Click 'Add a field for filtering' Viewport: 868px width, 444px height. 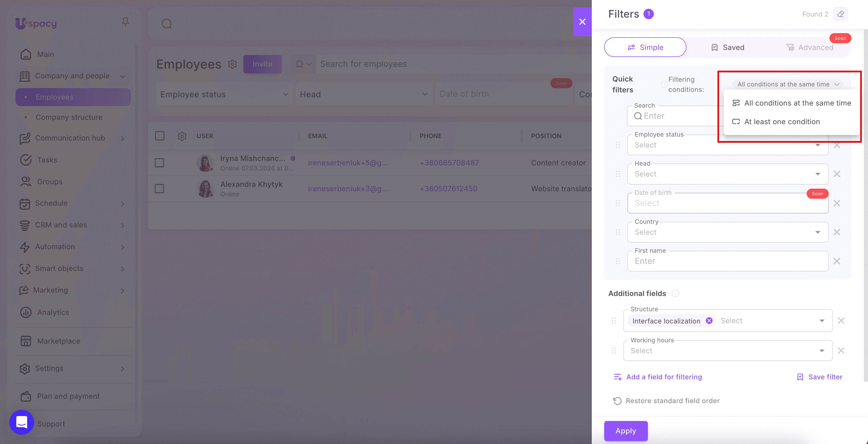(658, 377)
